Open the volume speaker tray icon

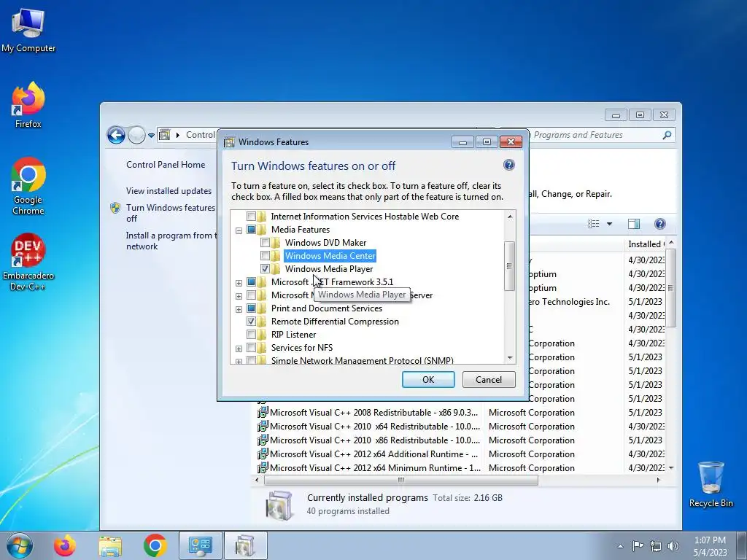tap(673, 546)
